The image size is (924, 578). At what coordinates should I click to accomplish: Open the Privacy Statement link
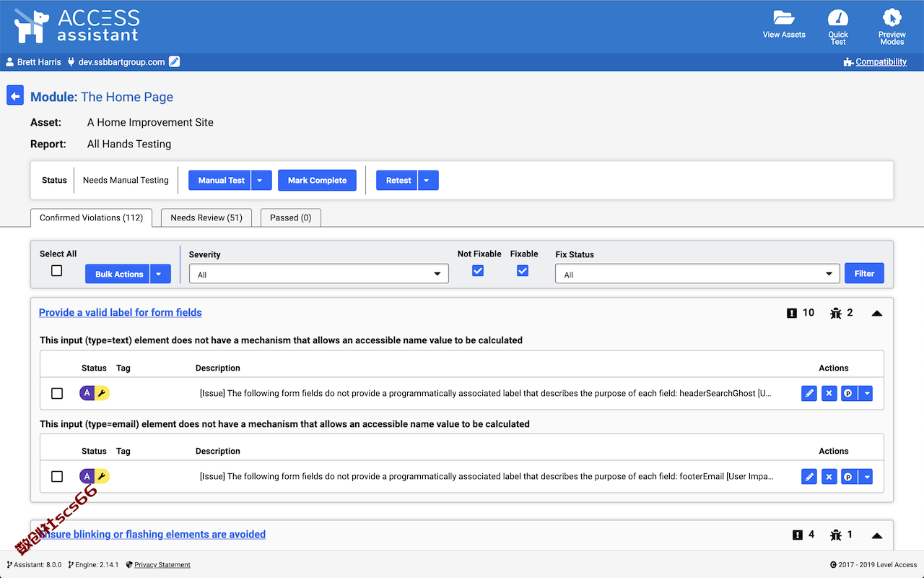(162, 565)
